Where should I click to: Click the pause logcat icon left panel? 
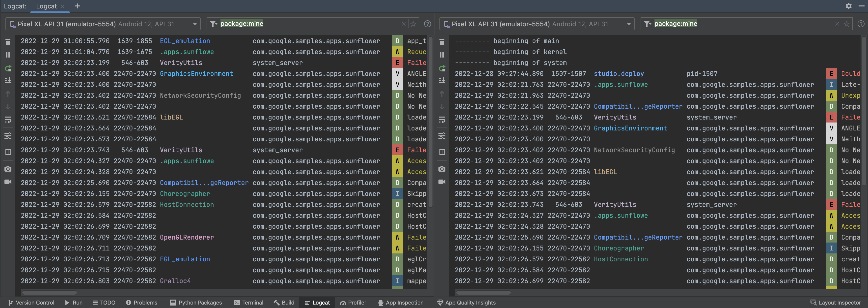coord(8,55)
